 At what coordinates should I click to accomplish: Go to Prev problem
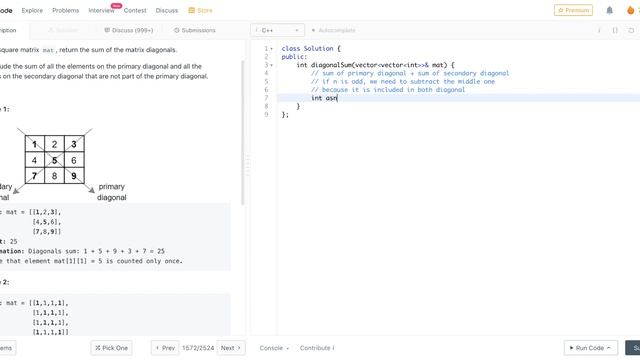tap(165, 348)
